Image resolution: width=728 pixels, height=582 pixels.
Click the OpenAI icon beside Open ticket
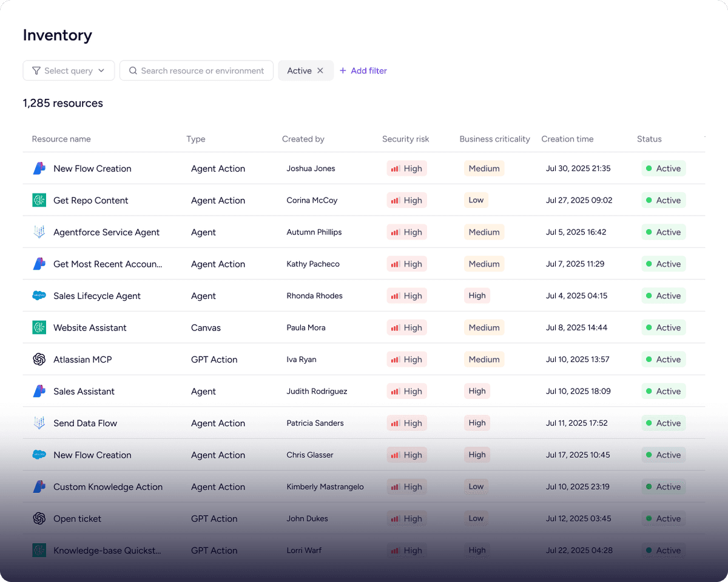[39, 518]
